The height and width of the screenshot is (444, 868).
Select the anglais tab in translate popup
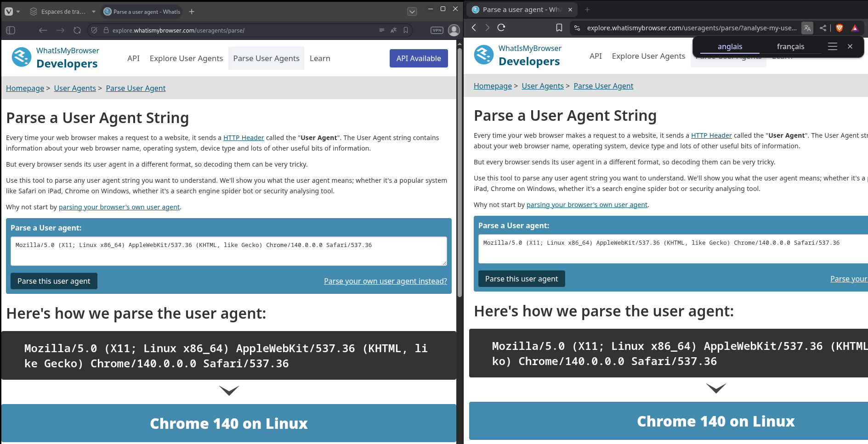click(x=730, y=46)
